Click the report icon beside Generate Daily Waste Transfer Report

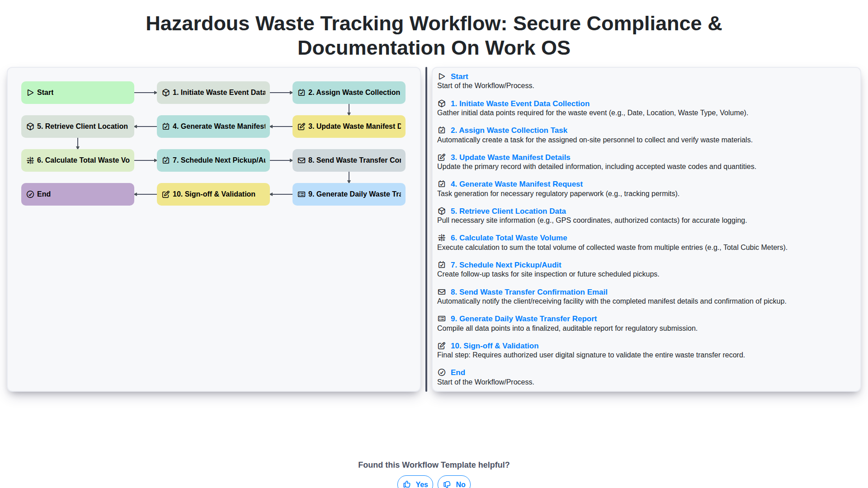click(442, 319)
